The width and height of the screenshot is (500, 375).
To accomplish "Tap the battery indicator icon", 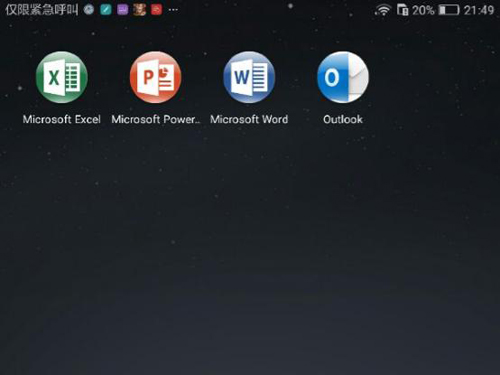I will click(449, 10).
